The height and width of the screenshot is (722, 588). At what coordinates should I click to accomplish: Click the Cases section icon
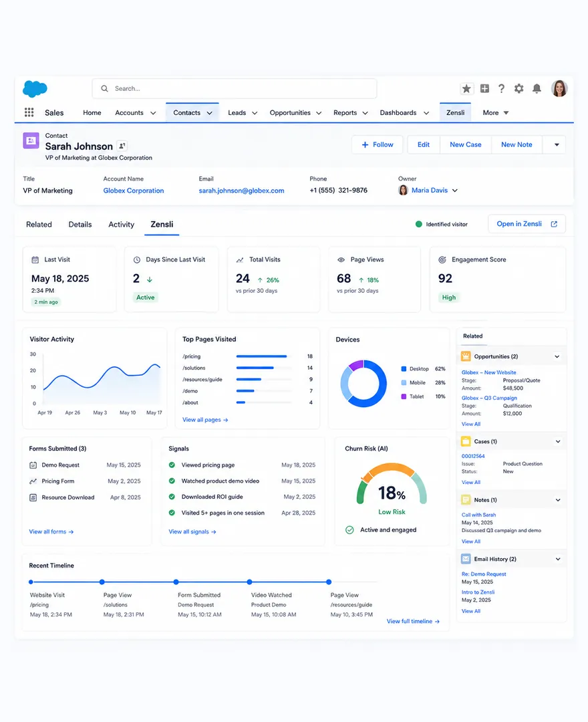click(466, 441)
